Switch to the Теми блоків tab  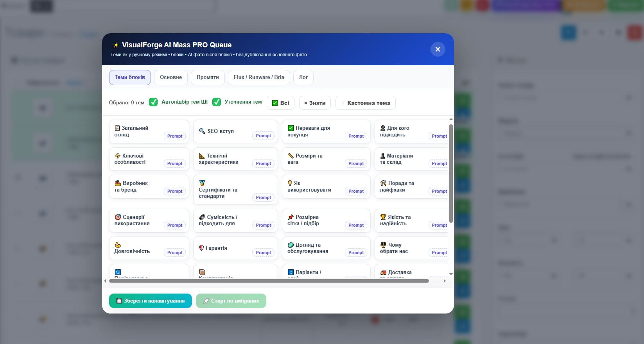point(130,77)
